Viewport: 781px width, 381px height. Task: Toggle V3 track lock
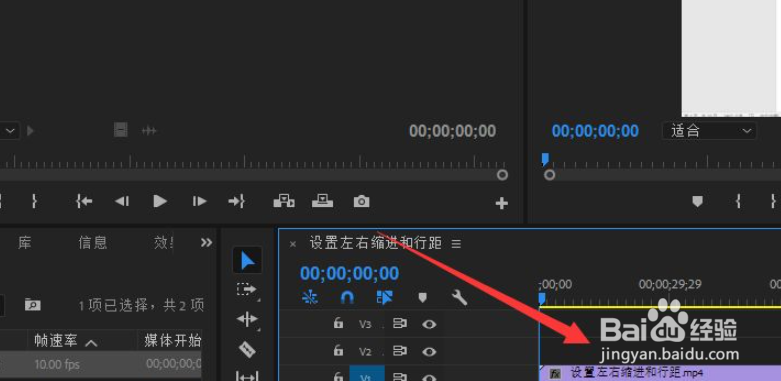point(338,324)
